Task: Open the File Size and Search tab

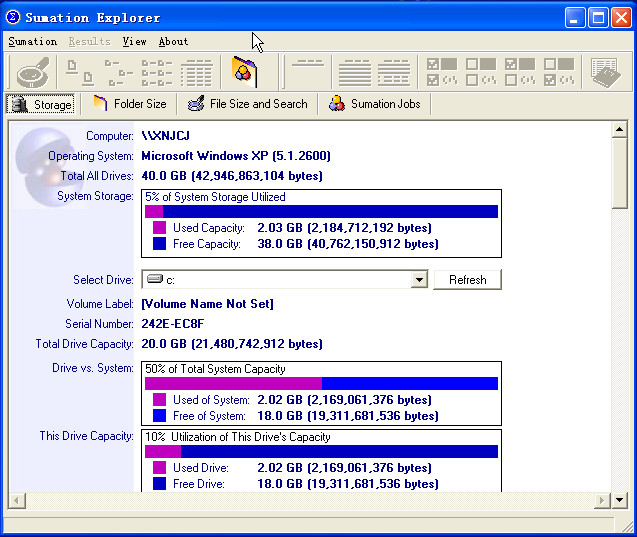Action: [247, 104]
